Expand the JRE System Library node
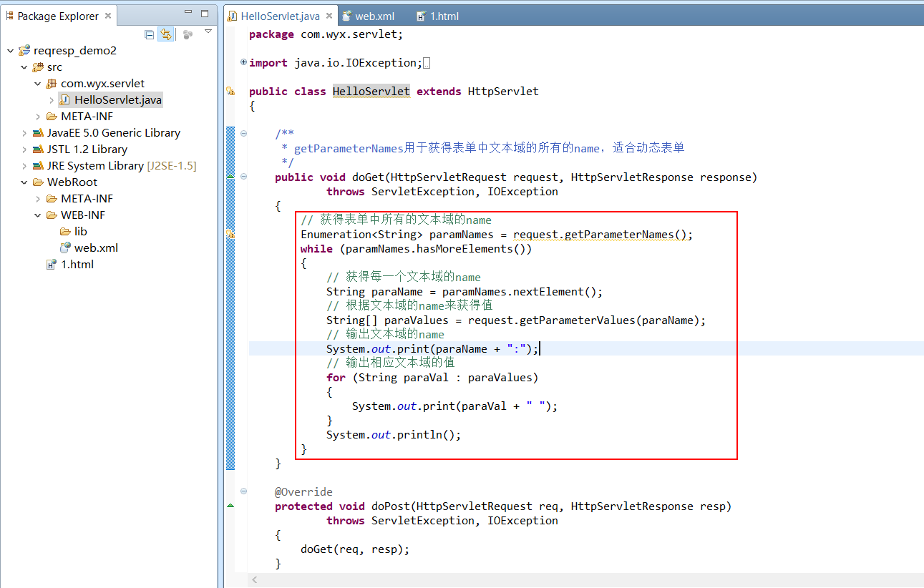Image resolution: width=924 pixels, height=588 pixels. tap(24, 166)
